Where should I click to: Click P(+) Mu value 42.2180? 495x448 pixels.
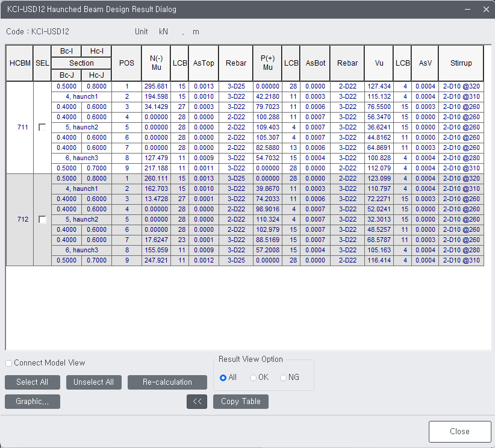pyautogui.click(x=267, y=96)
